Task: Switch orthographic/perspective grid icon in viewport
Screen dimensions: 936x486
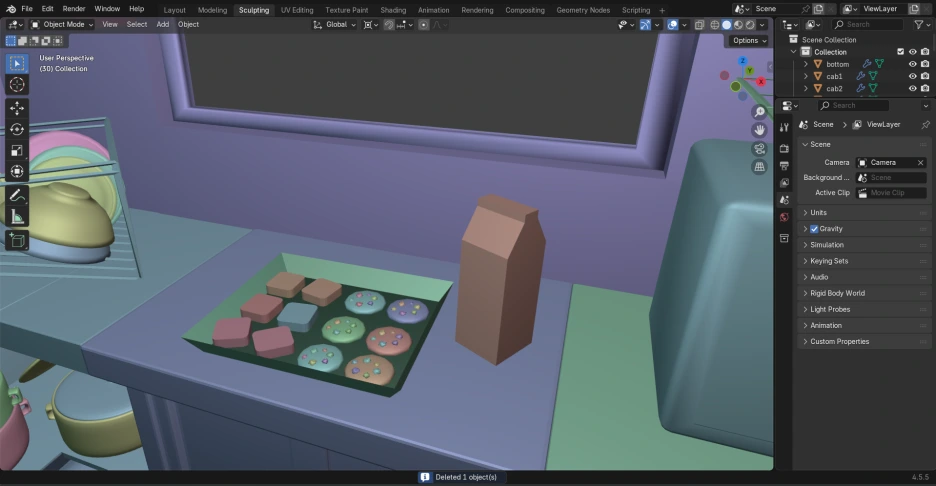Action: 759,167
